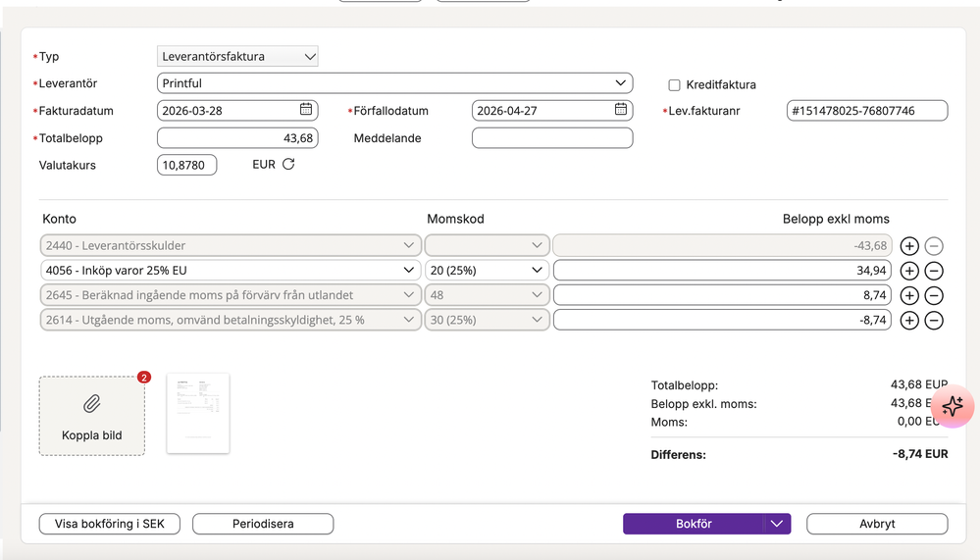Click the Konto column header
Image resolution: width=980 pixels, height=560 pixels.
point(60,219)
